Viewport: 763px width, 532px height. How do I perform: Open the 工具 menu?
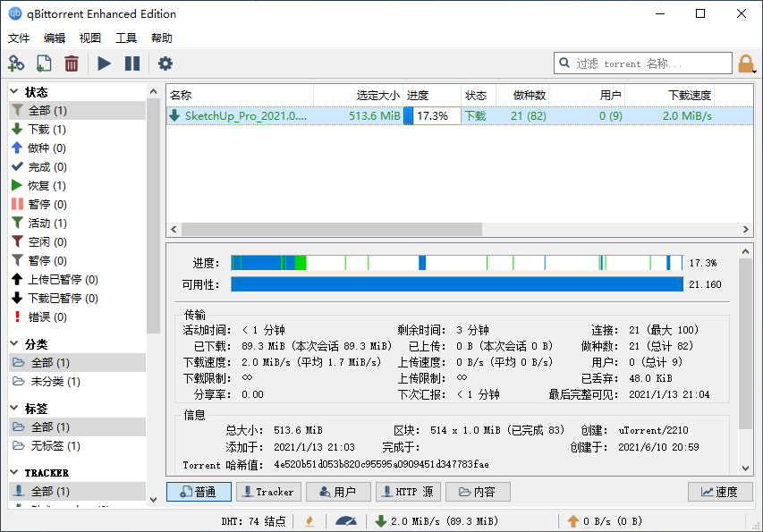126,38
